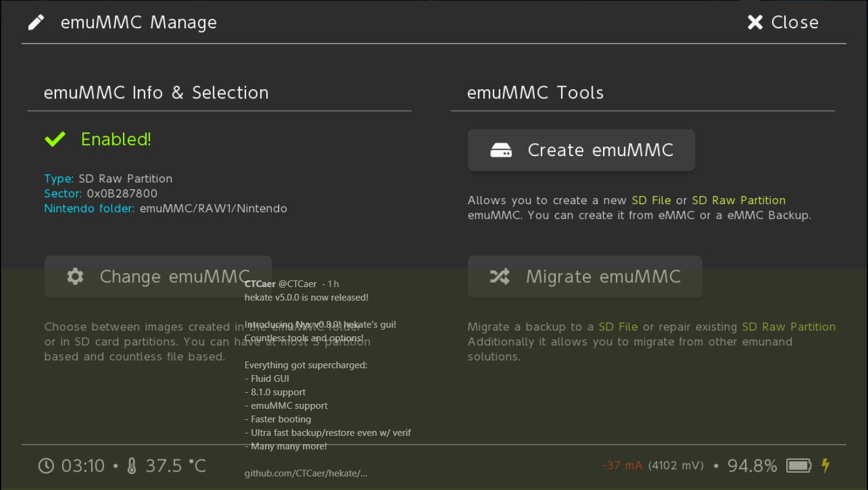868x490 pixels.
Task: Click the battery icon in status bar
Action: [799, 465]
